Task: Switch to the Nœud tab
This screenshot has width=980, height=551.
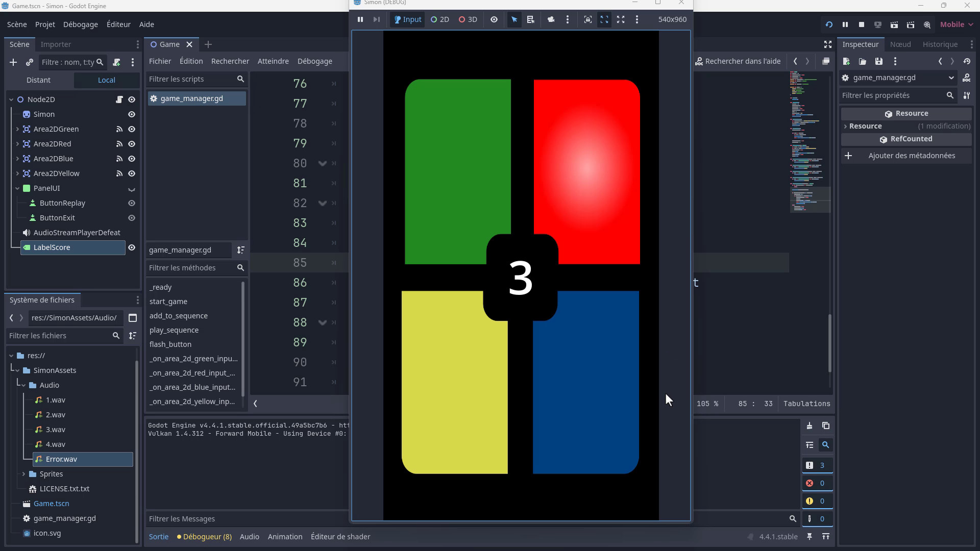Action: (900, 44)
